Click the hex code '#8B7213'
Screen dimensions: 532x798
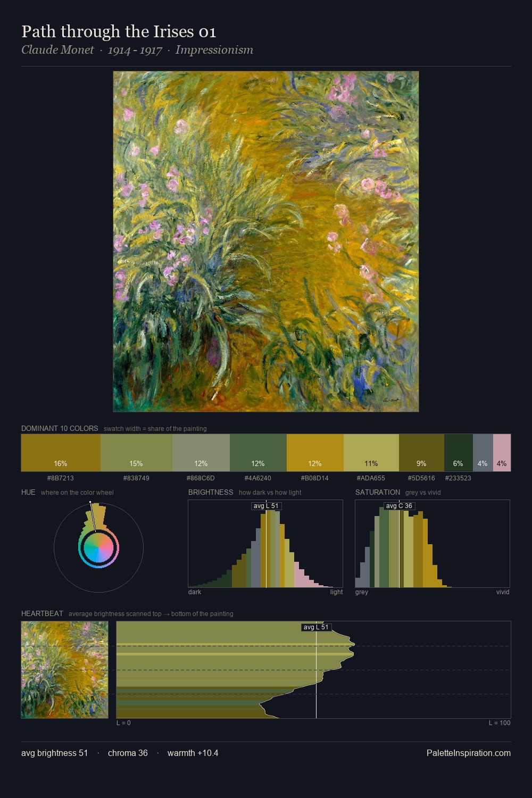click(x=61, y=478)
